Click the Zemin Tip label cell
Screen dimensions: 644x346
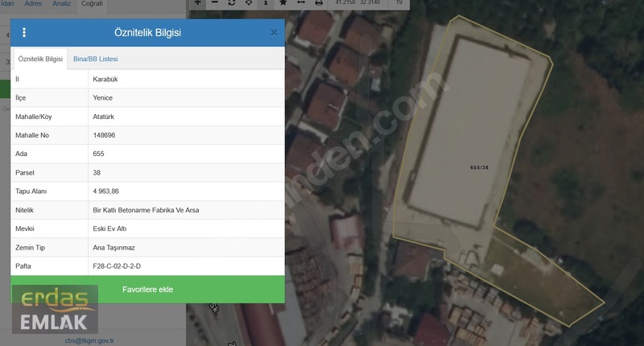point(49,248)
